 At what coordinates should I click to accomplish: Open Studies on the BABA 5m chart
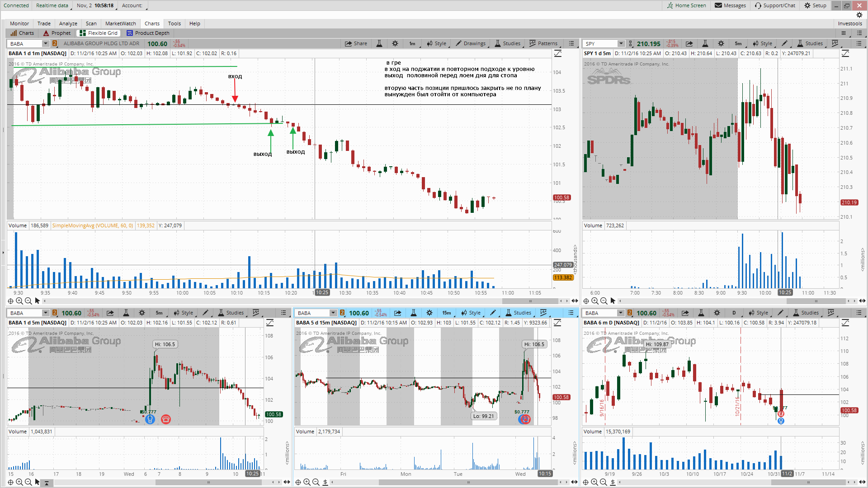tap(231, 313)
